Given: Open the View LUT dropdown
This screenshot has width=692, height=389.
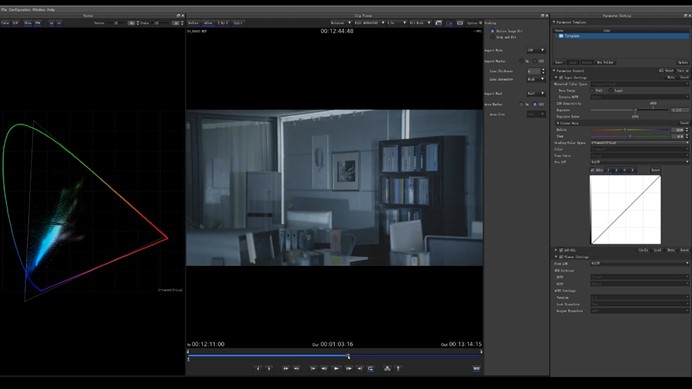Looking at the screenshot, I should point(639,263).
